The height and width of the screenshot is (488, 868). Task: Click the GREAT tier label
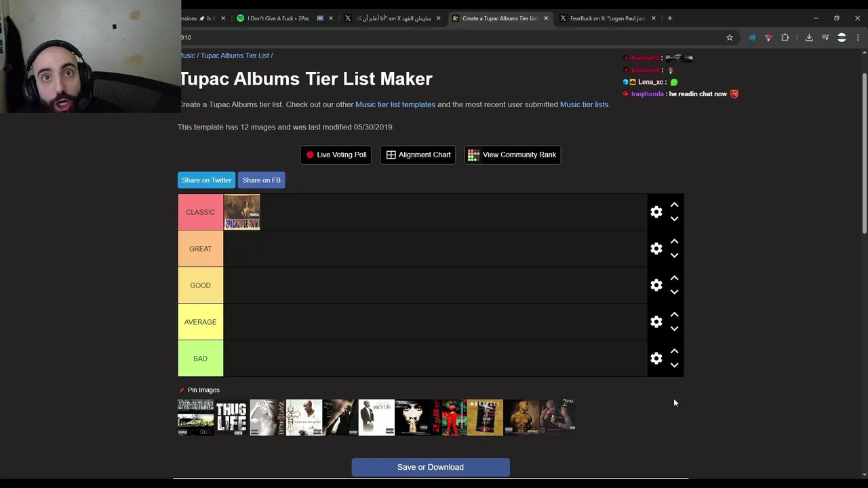(200, 249)
